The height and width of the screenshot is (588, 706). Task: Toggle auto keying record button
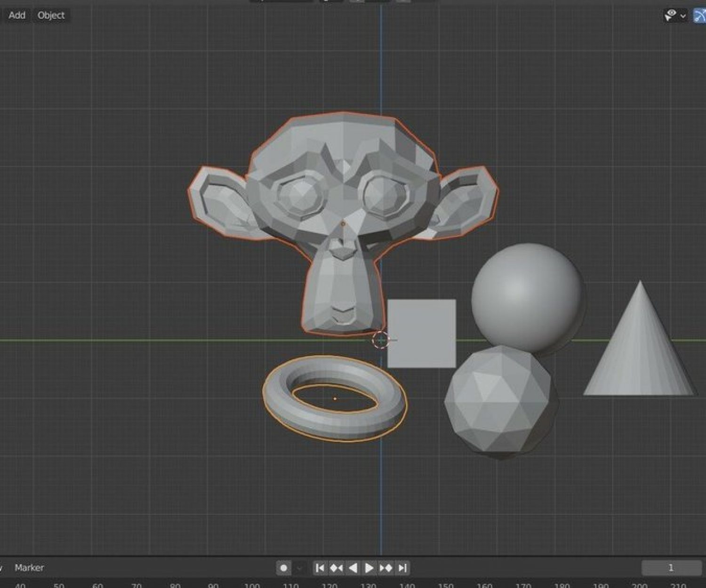coord(283,568)
